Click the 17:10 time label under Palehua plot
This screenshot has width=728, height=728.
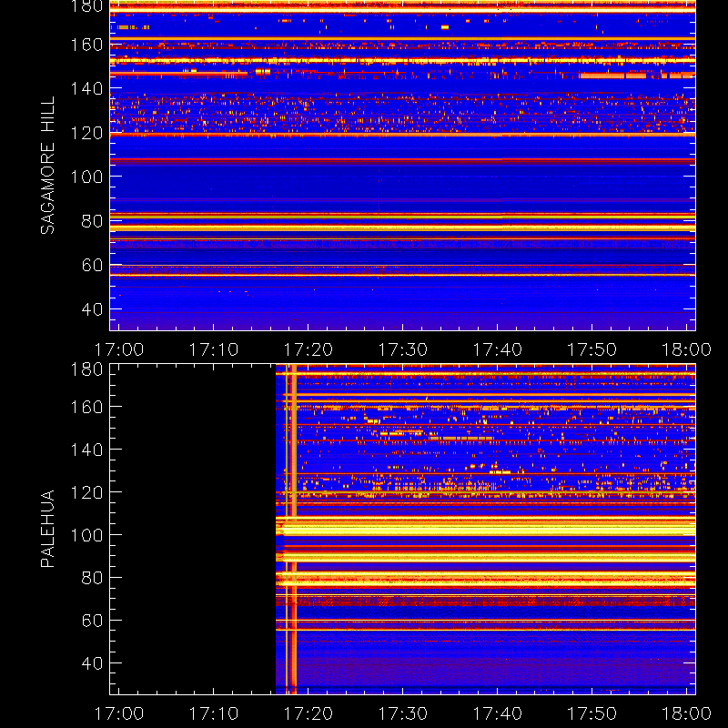click(x=214, y=713)
